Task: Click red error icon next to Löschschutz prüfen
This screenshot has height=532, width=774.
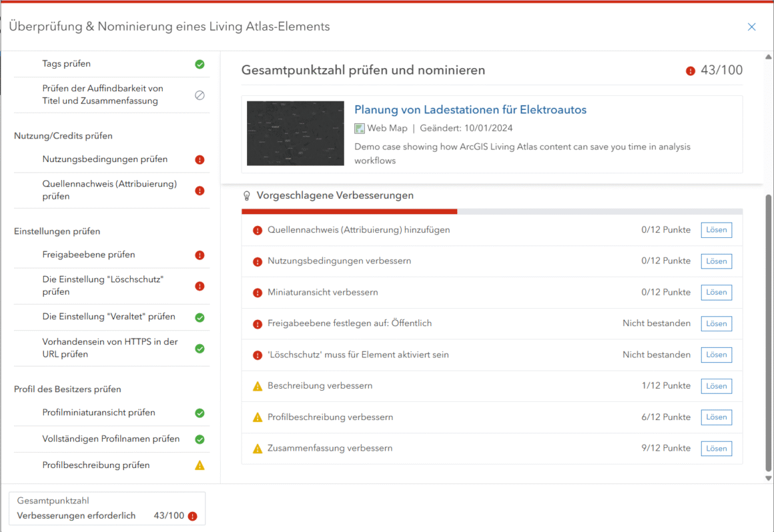Action: [x=200, y=286]
